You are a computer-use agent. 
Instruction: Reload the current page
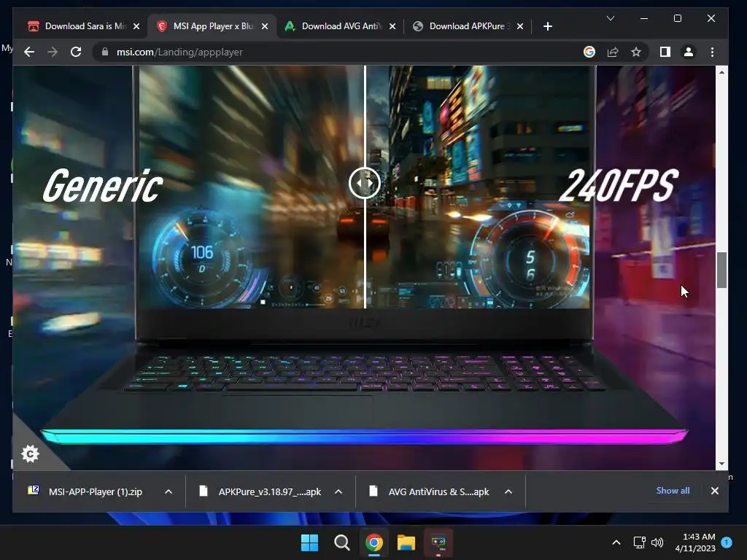click(x=76, y=52)
